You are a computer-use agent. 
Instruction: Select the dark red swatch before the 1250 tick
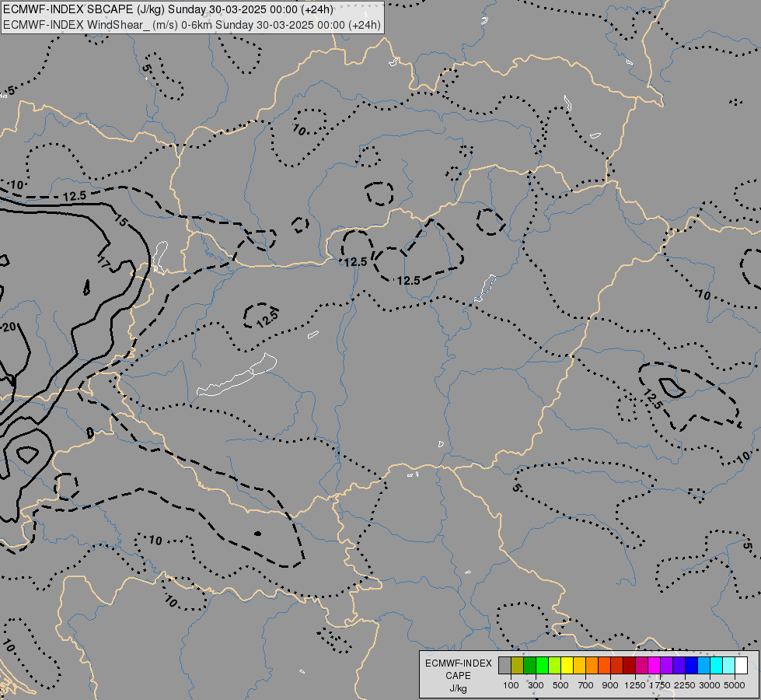tap(629, 666)
